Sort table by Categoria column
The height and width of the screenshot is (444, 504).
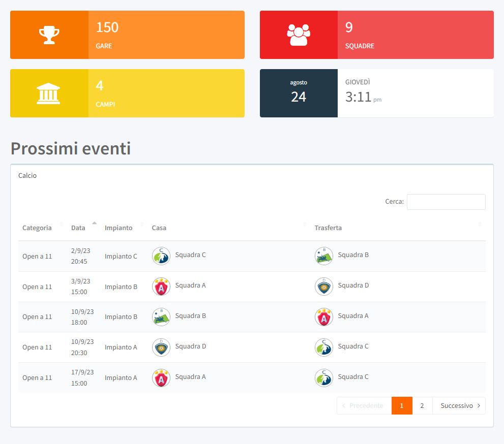click(37, 228)
